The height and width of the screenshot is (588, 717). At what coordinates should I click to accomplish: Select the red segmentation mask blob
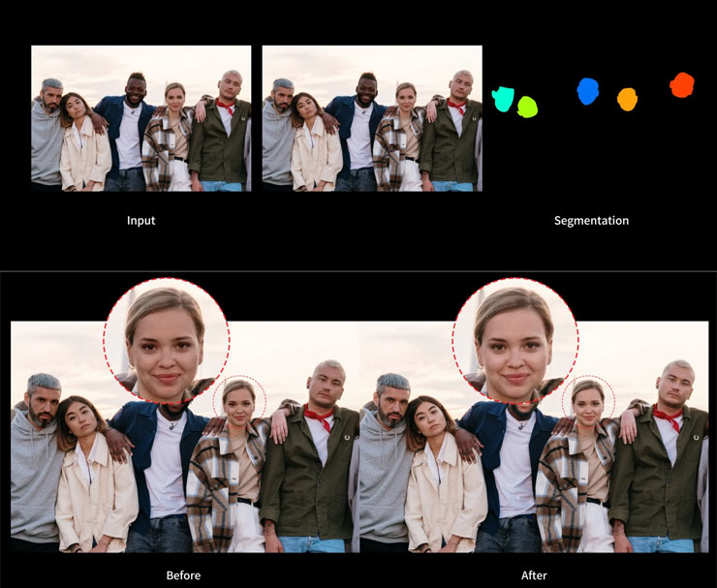tap(682, 85)
